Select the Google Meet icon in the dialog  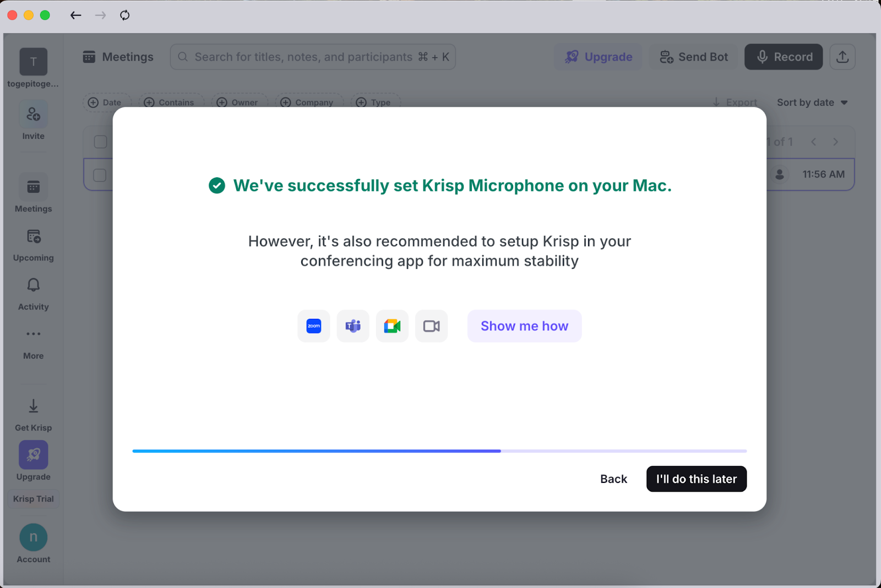(x=391, y=326)
